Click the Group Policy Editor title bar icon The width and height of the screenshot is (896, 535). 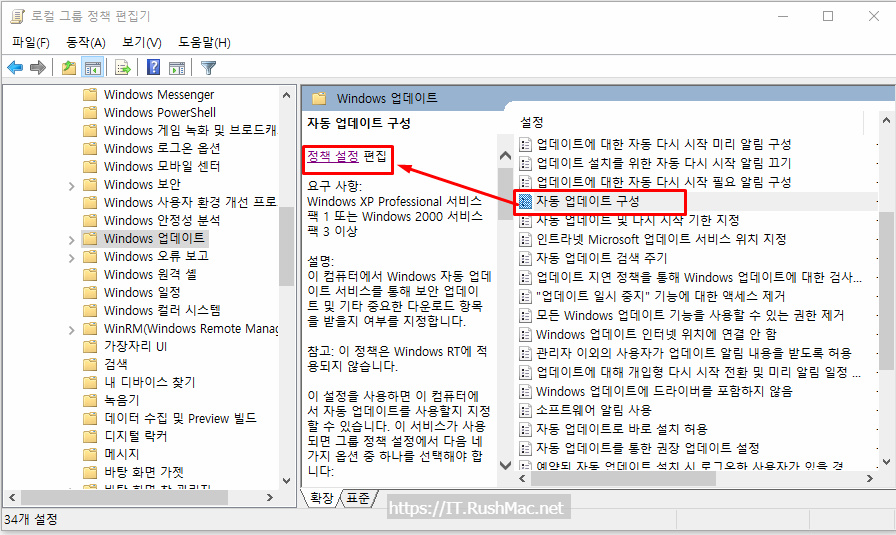(x=18, y=16)
